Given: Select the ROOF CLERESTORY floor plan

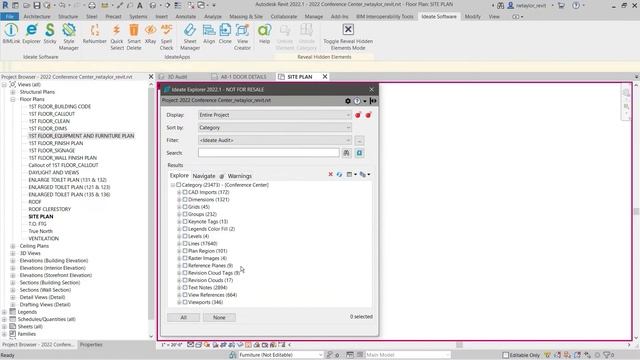Looking at the screenshot, I should [x=49, y=209].
